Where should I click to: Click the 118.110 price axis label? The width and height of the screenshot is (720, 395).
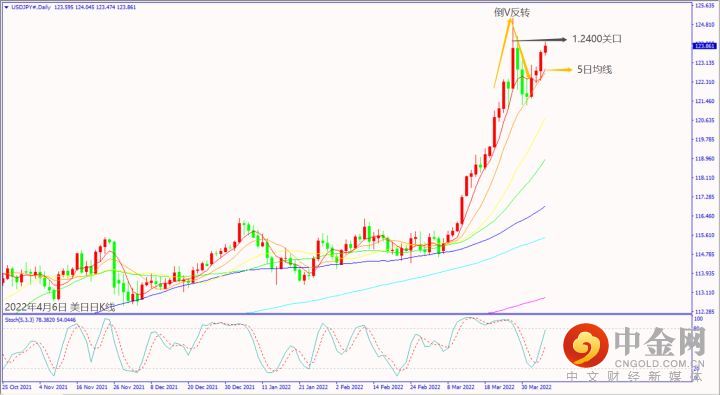tap(705, 178)
